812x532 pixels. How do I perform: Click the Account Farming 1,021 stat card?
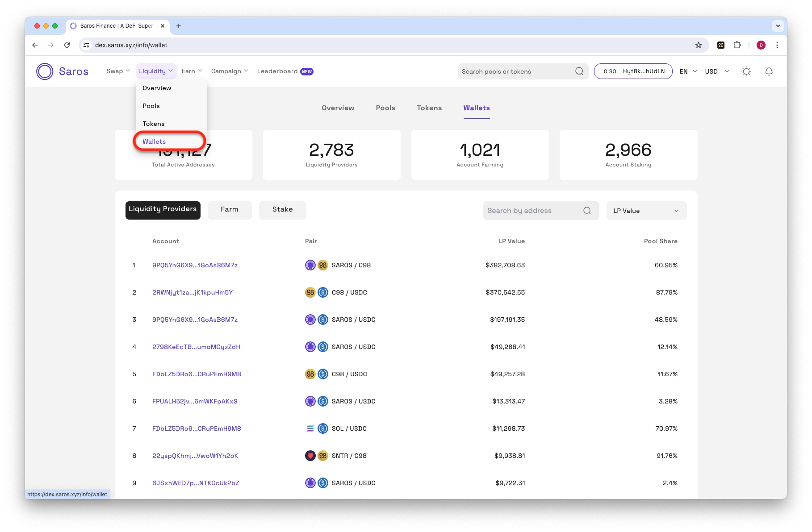[x=480, y=155]
